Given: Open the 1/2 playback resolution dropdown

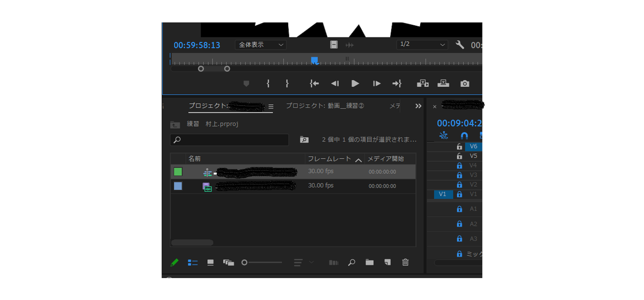Looking at the screenshot, I should (x=422, y=45).
